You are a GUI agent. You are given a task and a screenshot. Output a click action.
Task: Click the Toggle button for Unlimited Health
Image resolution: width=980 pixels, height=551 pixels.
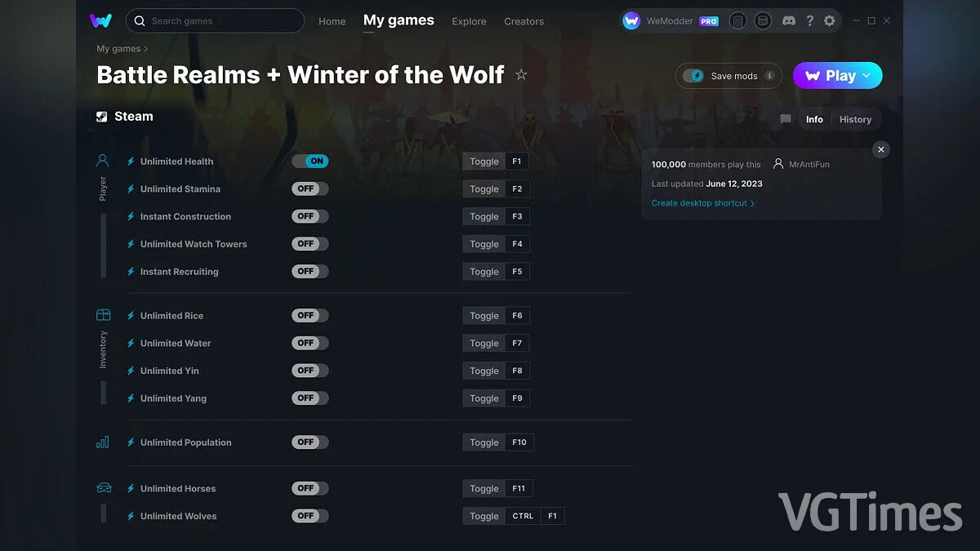(x=484, y=162)
